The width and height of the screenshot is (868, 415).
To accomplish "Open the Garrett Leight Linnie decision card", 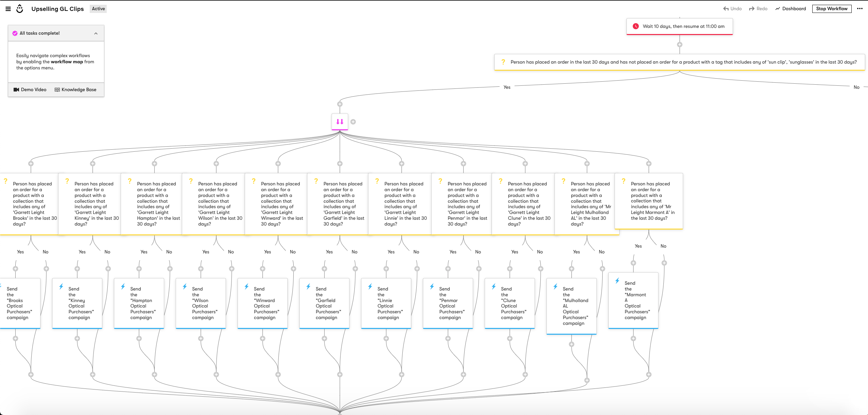I will click(x=400, y=204).
